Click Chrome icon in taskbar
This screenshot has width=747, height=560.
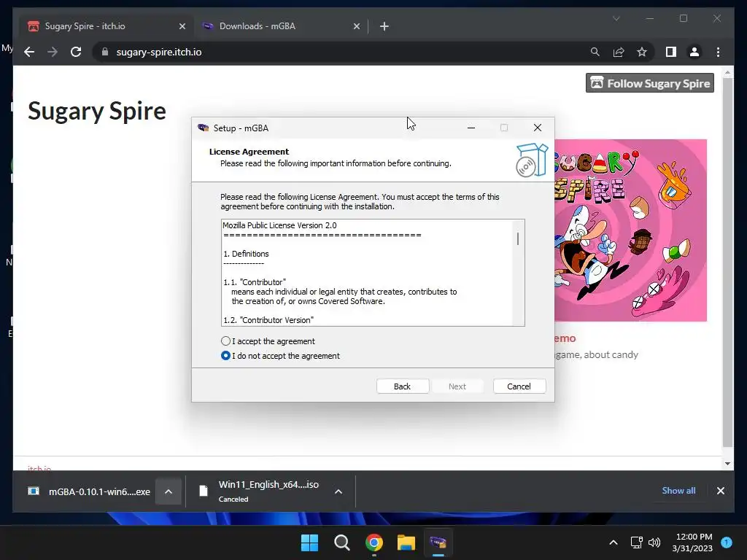pos(374,542)
